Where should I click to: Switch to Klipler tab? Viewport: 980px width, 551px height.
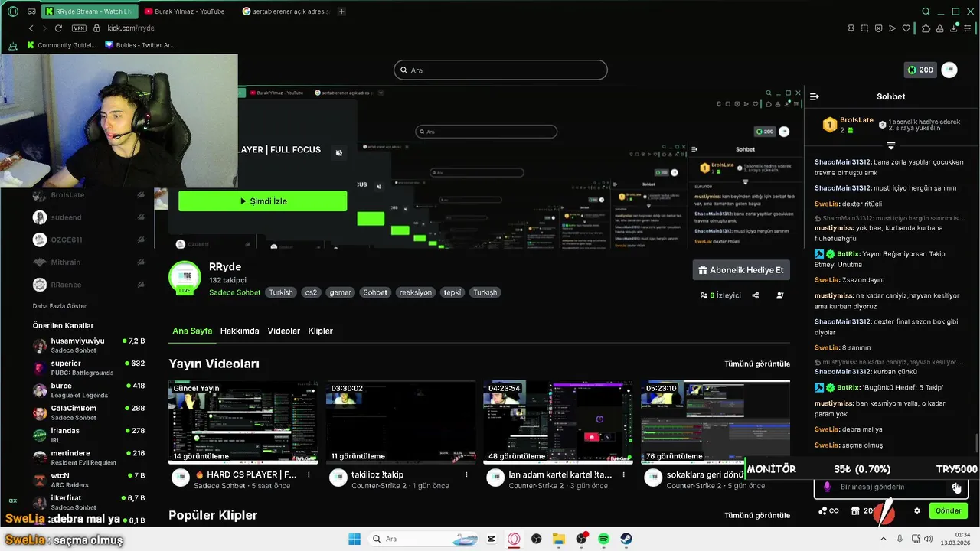pyautogui.click(x=320, y=331)
